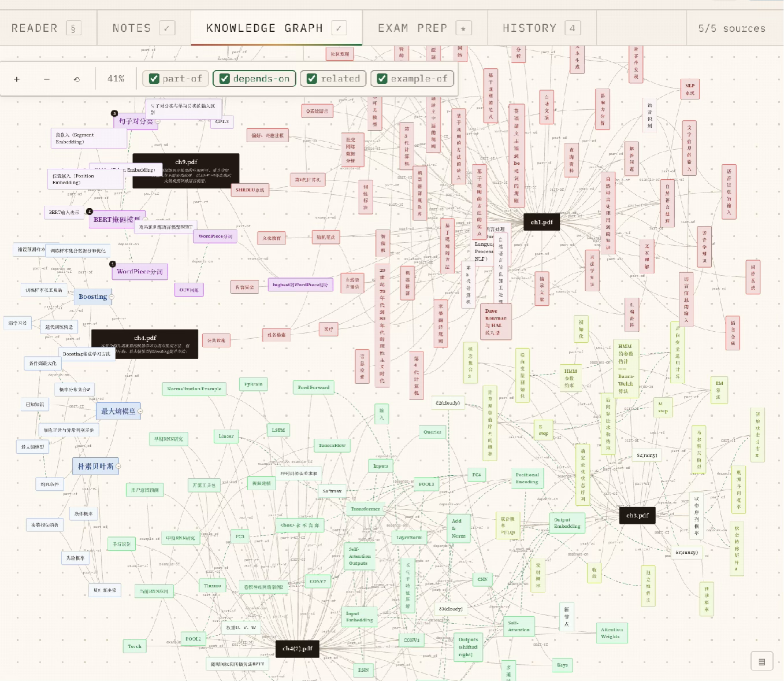Click the Segment Embedding node
This screenshot has width=784, height=681.
click(x=88, y=138)
